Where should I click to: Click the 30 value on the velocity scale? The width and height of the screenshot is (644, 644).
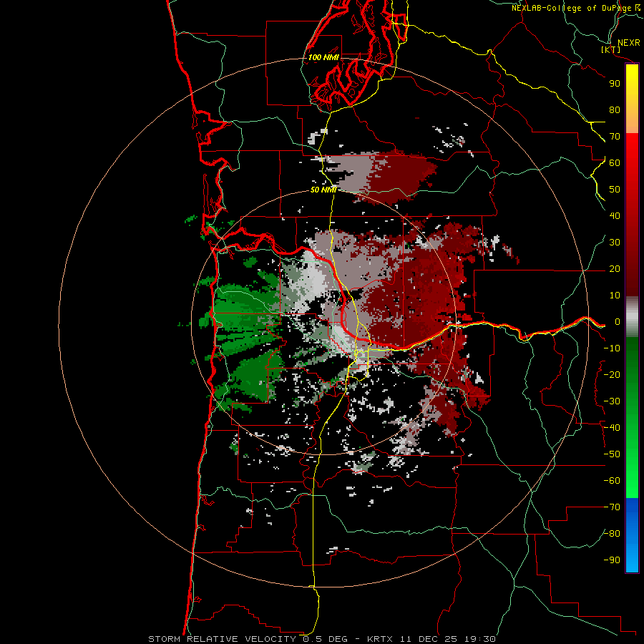coord(615,243)
